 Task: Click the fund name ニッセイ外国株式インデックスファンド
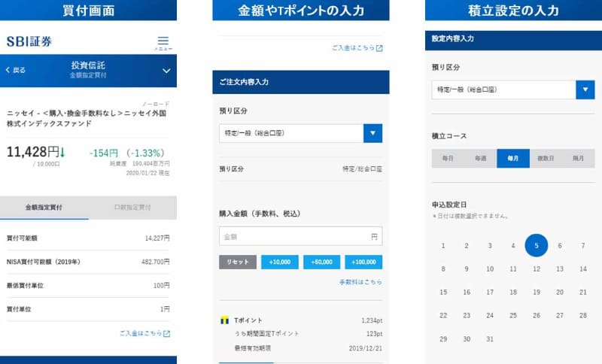point(87,118)
